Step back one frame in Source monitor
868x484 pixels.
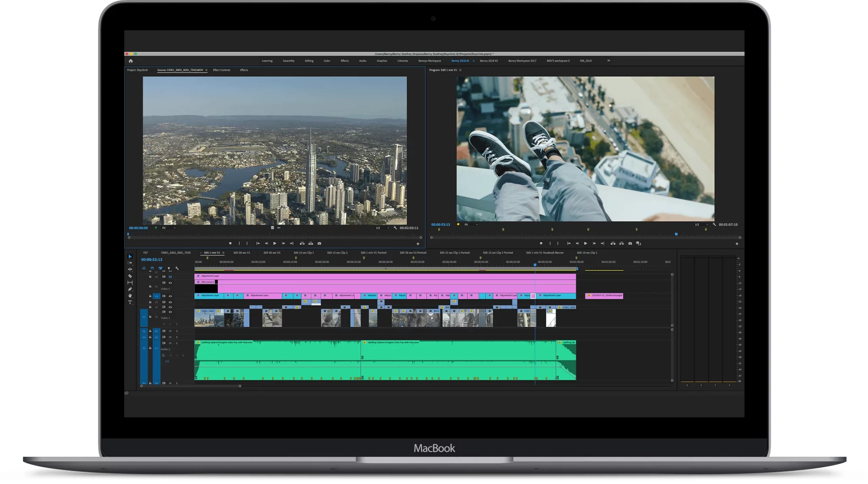coord(266,243)
